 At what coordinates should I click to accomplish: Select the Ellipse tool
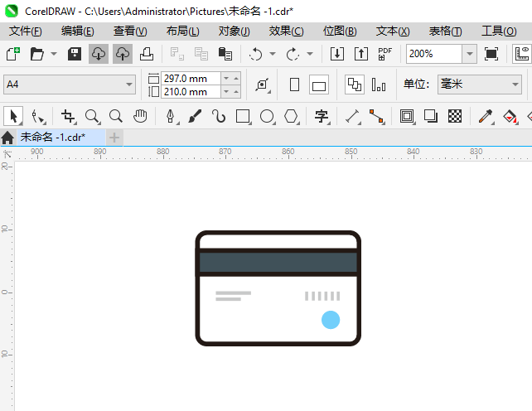click(267, 116)
